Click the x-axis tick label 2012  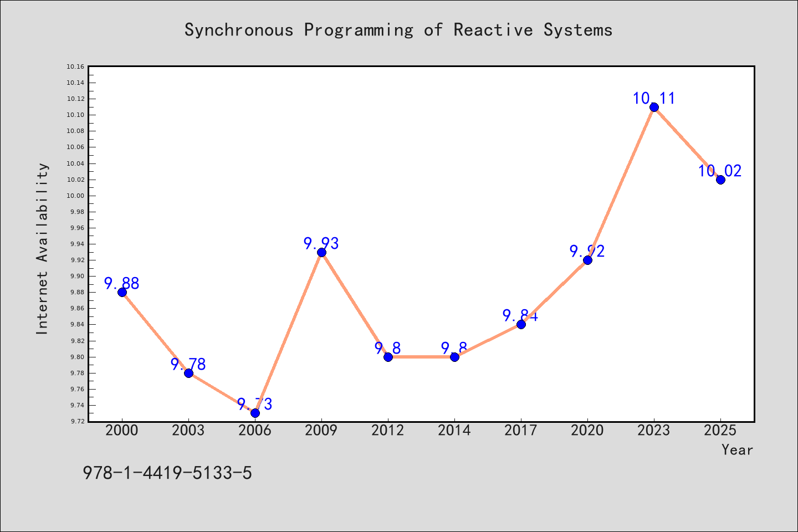click(388, 431)
